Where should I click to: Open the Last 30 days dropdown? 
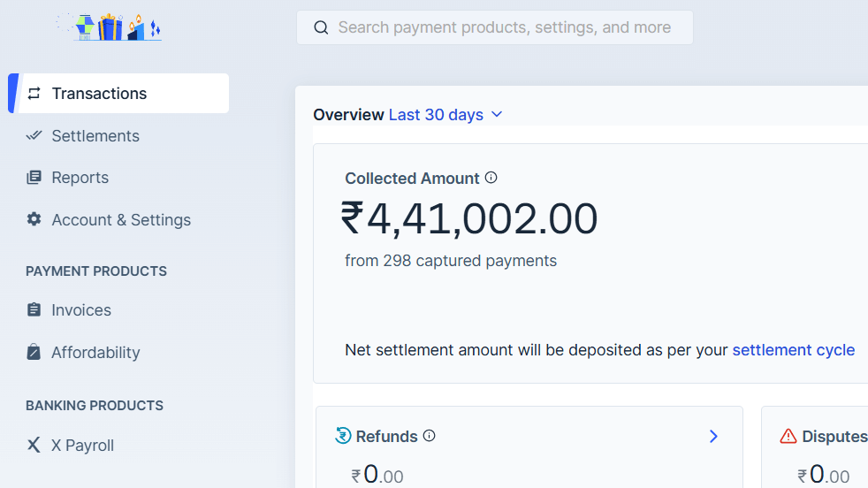coord(445,115)
